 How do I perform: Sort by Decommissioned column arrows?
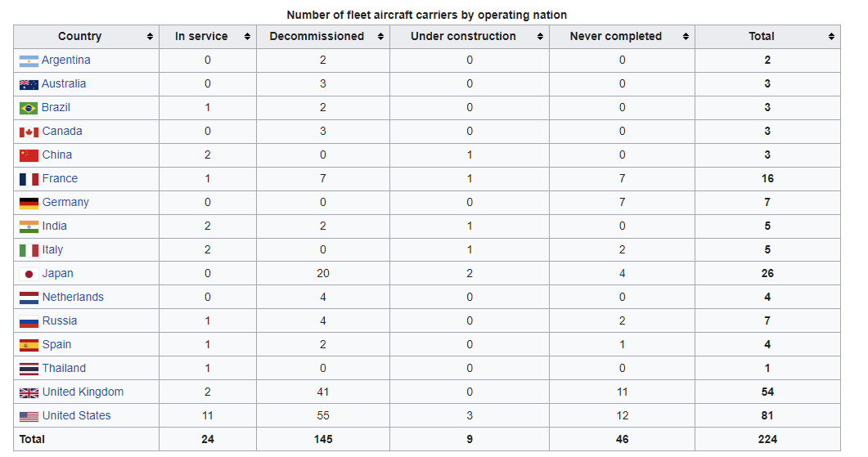380,37
